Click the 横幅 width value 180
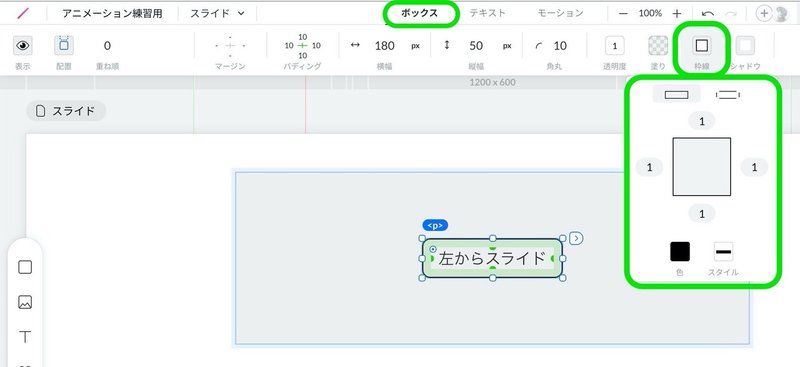This screenshot has width=800, height=367. pos(384,46)
